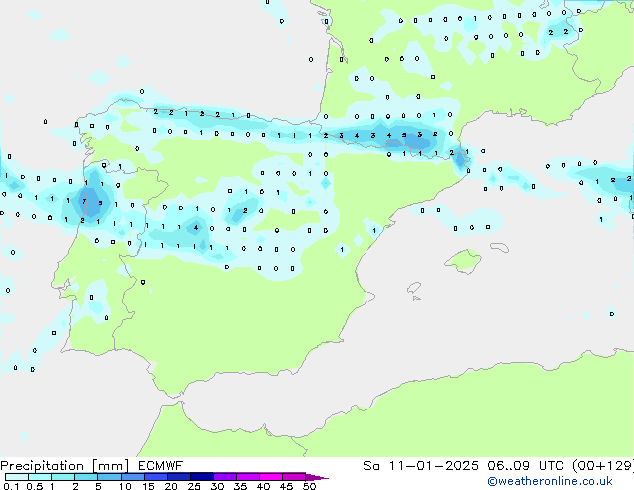
Task: Click the '25' legend scale label
Action: point(194,486)
